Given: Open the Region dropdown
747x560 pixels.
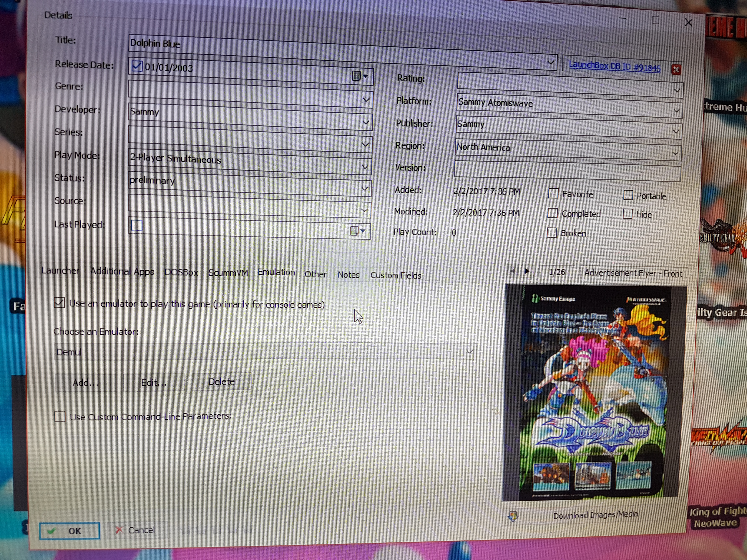Looking at the screenshot, I should pos(675,153).
